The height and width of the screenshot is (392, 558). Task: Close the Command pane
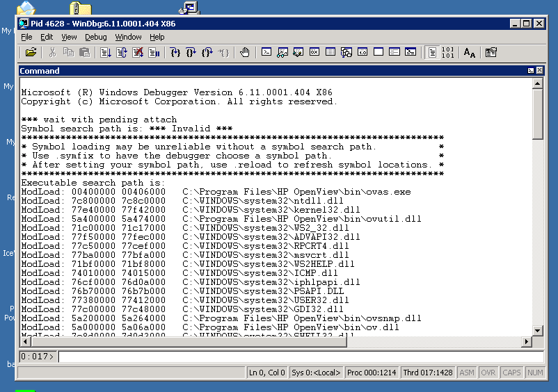click(539, 70)
